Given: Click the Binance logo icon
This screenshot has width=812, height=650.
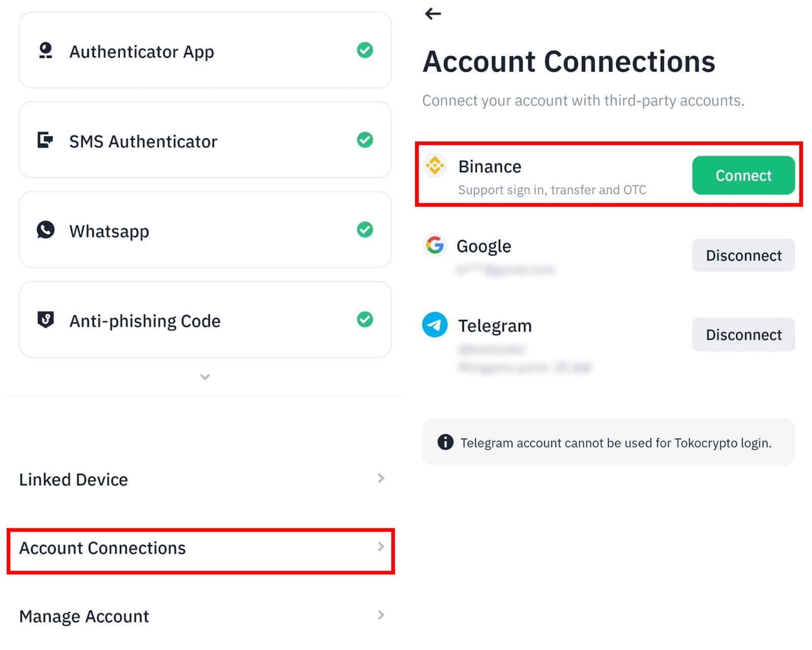Looking at the screenshot, I should pyautogui.click(x=435, y=166).
